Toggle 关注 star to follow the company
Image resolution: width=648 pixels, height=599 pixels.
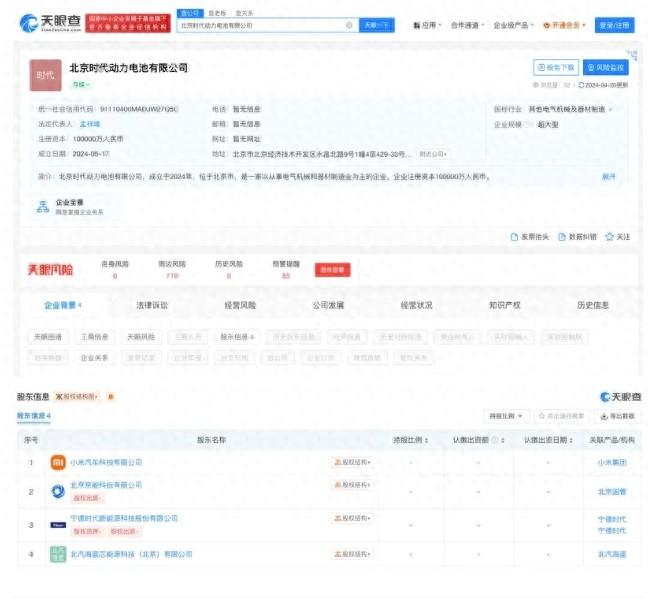(618, 237)
